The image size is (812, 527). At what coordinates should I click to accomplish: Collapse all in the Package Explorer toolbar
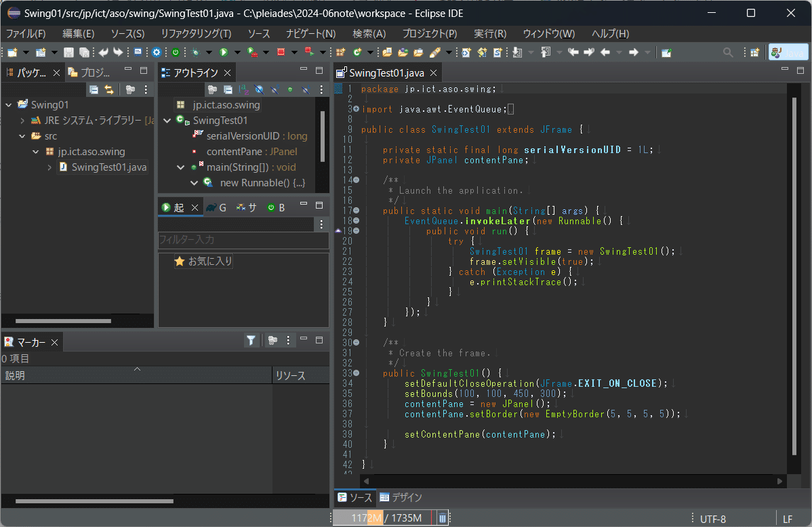point(94,89)
